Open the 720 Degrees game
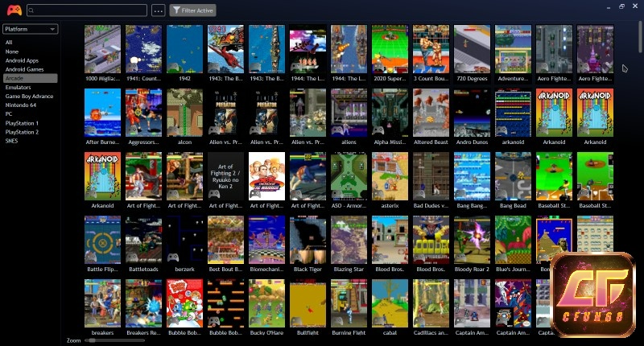Image resolution: width=644 pixels, height=346 pixels. pos(472,49)
